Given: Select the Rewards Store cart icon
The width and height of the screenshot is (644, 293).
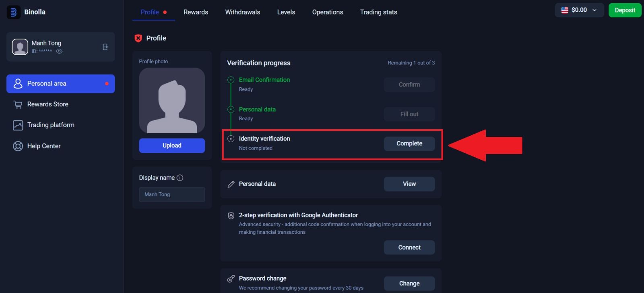Looking at the screenshot, I should pyautogui.click(x=18, y=104).
